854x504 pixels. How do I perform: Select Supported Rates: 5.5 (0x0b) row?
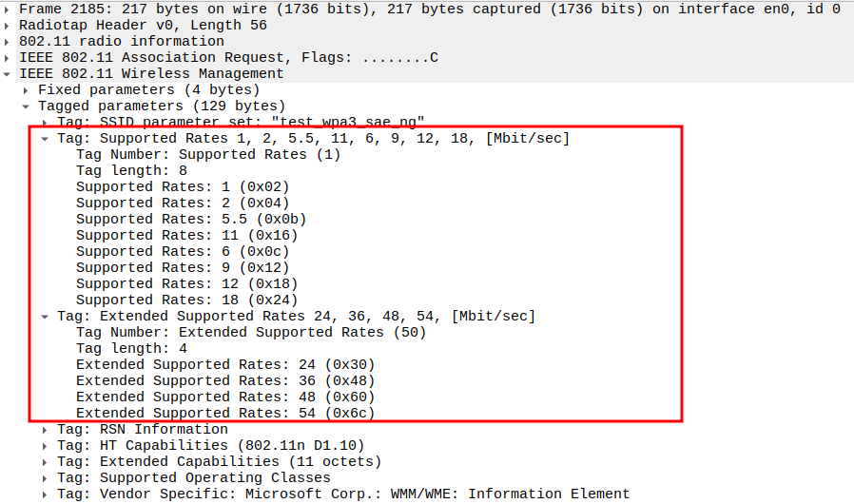point(190,220)
